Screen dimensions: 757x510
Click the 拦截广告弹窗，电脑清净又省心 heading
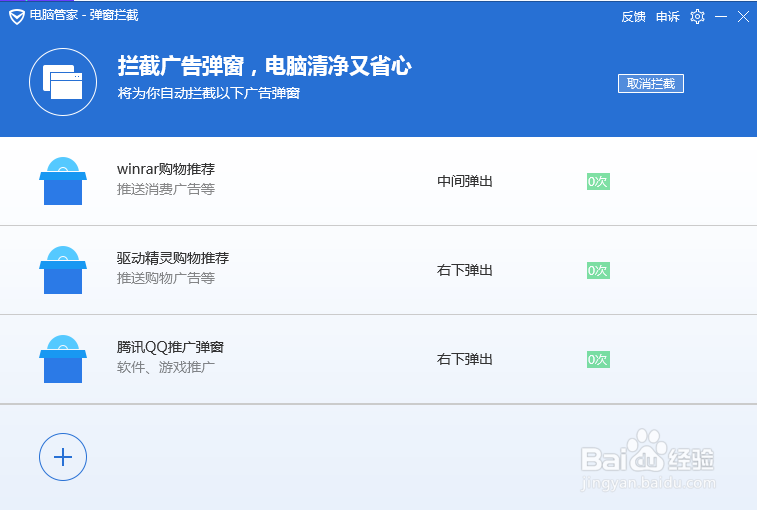[265, 66]
